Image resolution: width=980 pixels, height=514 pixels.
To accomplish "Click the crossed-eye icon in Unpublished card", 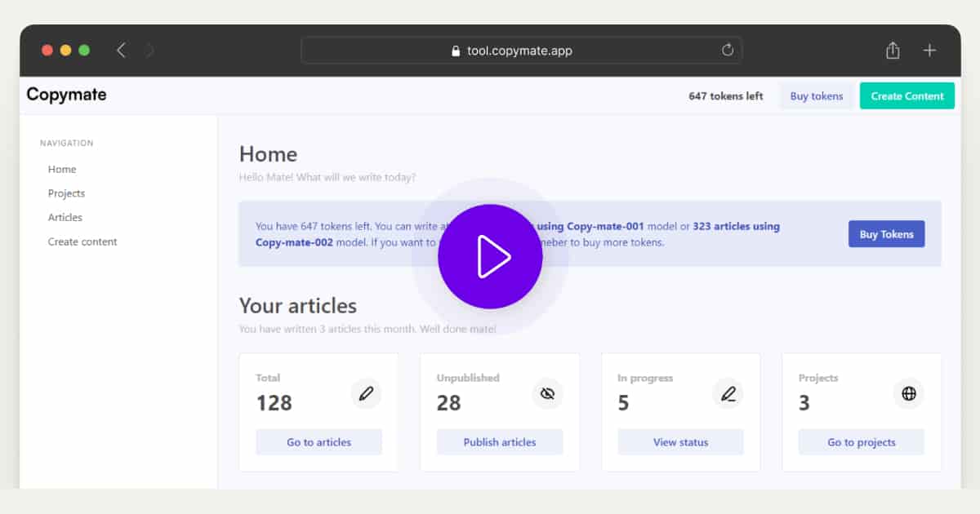I will click(547, 394).
